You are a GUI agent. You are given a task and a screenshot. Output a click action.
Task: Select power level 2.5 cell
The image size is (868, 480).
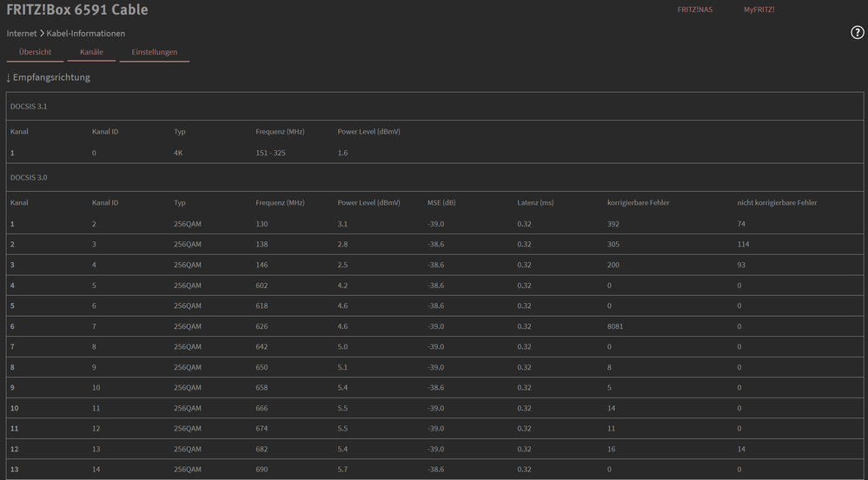point(342,265)
